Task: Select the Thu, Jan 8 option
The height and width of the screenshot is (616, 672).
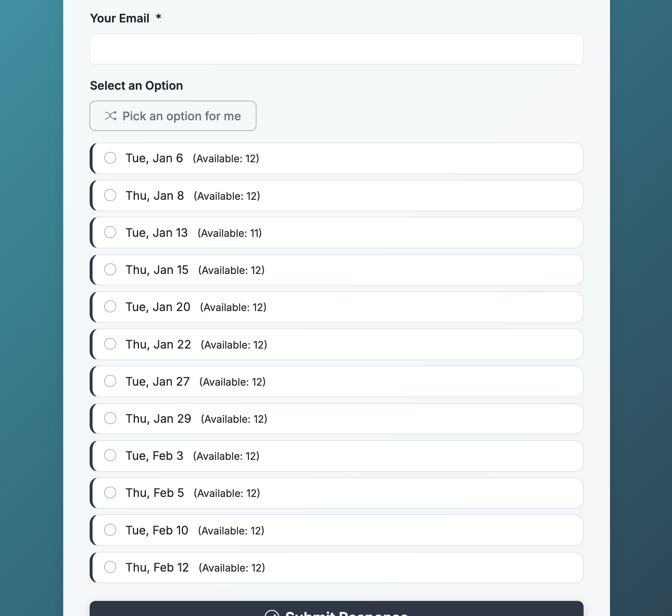Action: pos(110,195)
